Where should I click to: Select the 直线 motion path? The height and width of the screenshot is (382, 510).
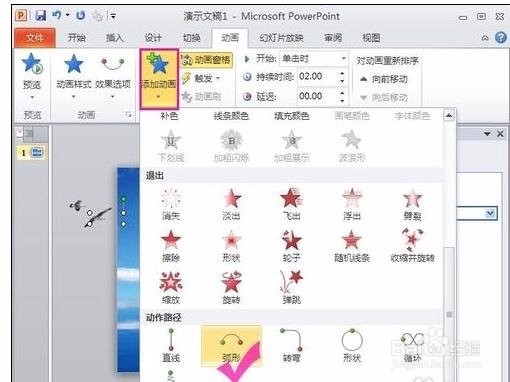(171, 346)
